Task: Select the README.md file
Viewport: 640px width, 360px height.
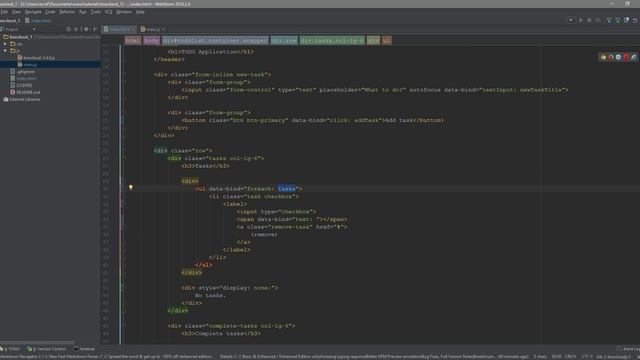Action: 24,92
